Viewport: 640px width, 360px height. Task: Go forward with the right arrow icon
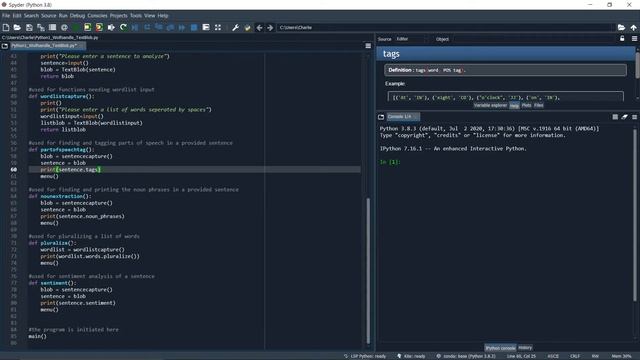(x=270, y=27)
